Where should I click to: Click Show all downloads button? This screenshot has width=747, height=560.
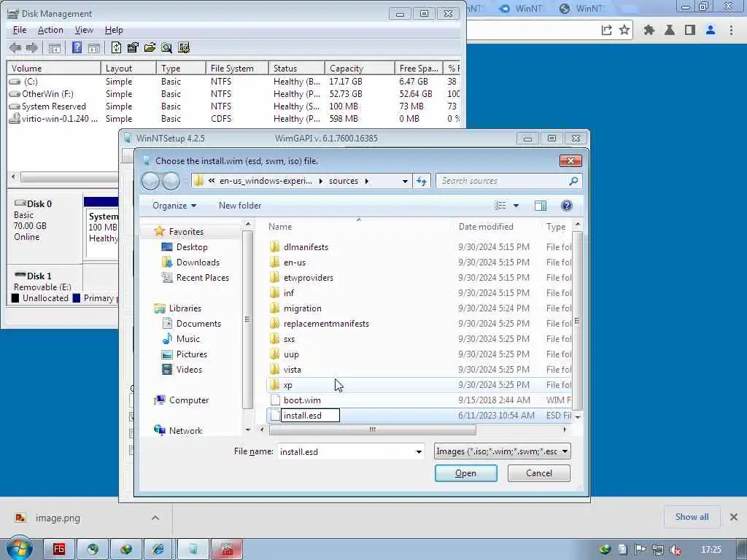coord(692,517)
